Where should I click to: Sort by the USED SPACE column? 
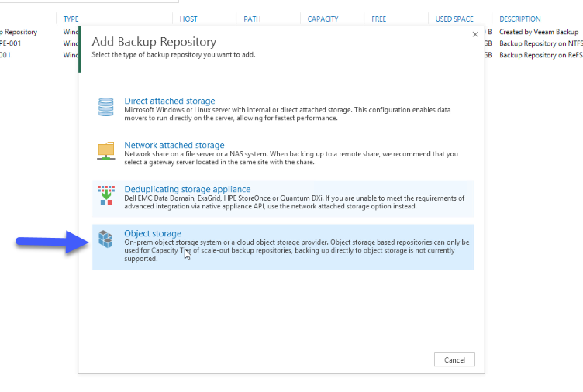pyautogui.click(x=454, y=19)
